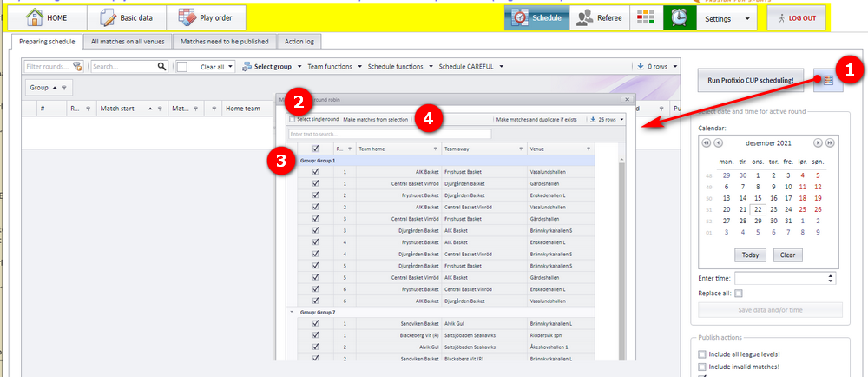Click the filter rounds funnel icon
The width and height of the screenshot is (868, 377).
pos(77,66)
